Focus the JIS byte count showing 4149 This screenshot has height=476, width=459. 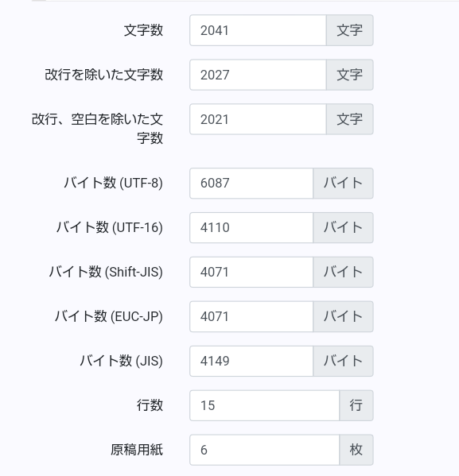[x=251, y=361]
